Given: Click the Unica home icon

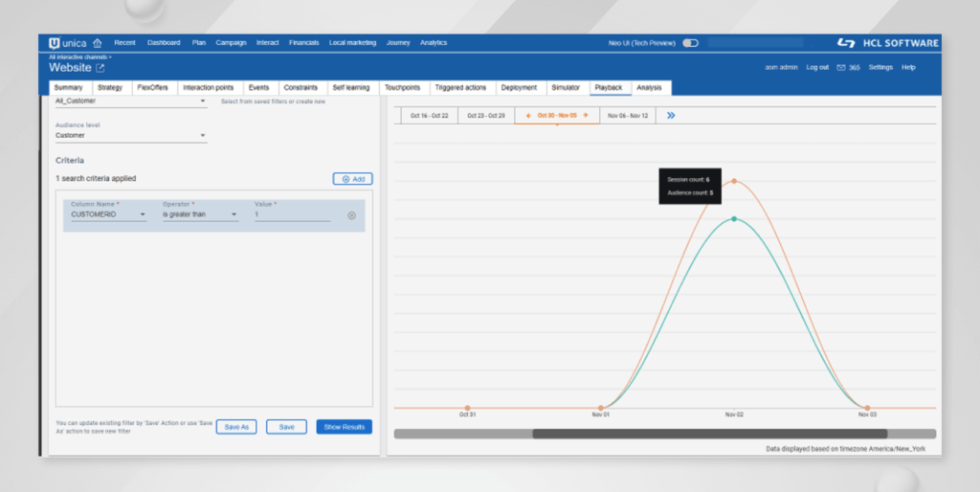Looking at the screenshot, I should pyautogui.click(x=97, y=43).
